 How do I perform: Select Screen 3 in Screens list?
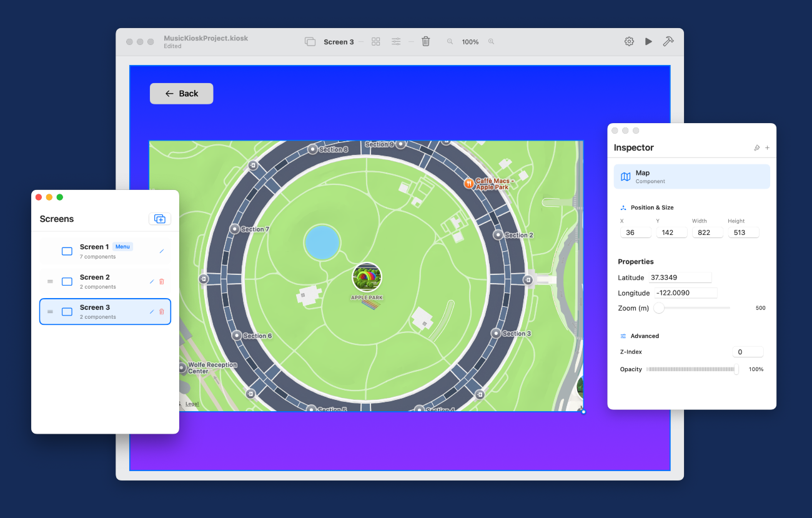click(x=105, y=312)
